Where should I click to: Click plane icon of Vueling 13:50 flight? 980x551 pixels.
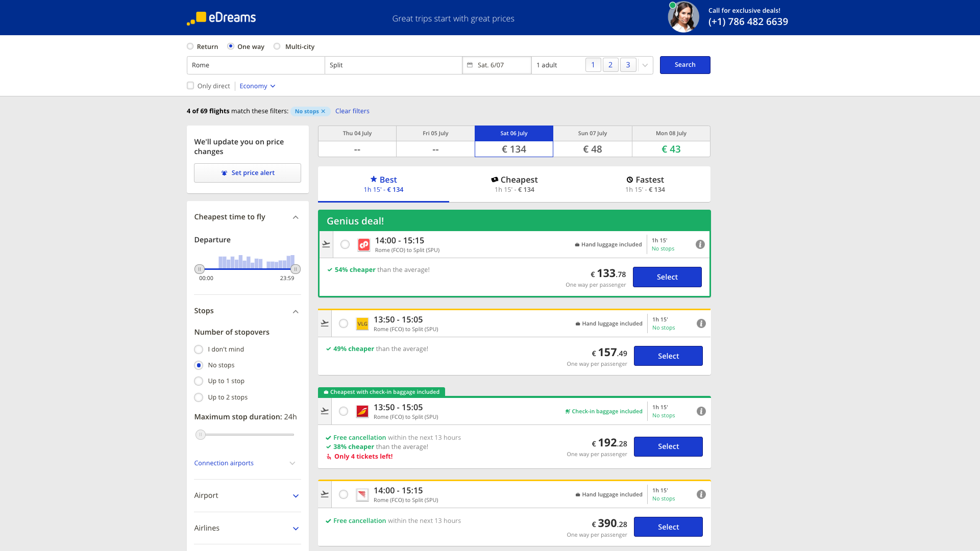(325, 323)
